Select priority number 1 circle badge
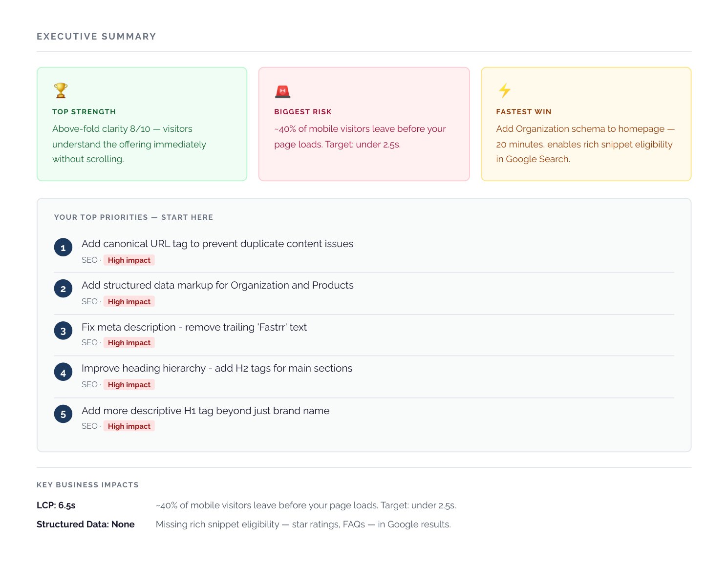Screen dimensions: 728x565 tap(63, 248)
